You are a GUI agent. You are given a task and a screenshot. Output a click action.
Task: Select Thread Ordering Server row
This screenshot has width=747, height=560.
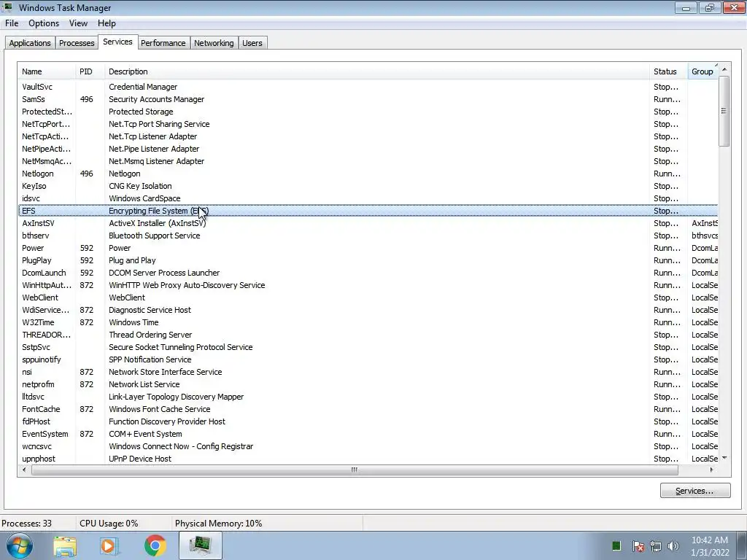point(368,334)
